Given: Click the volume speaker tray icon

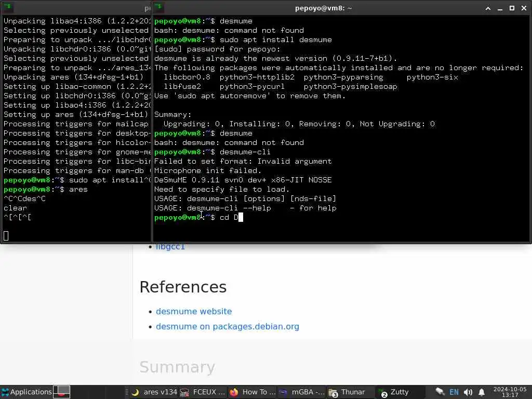Looking at the screenshot, I should pos(468,392).
